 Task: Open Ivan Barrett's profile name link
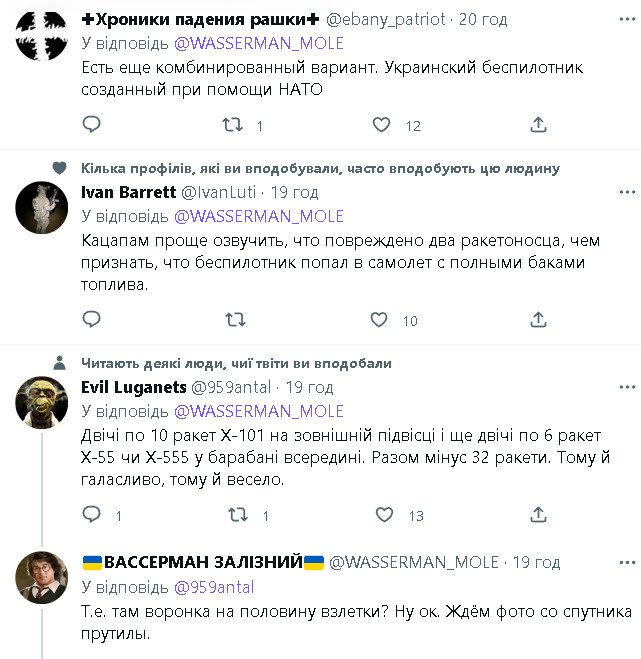[127, 192]
